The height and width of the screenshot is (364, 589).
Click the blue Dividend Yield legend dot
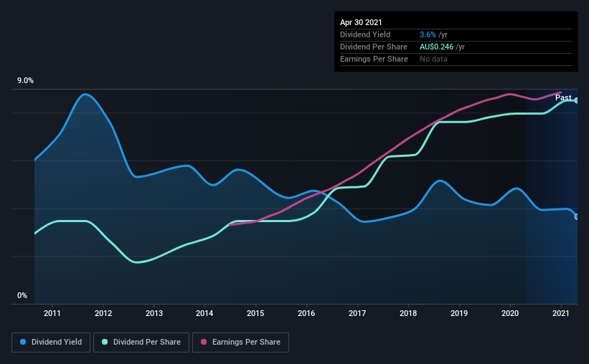coord(23,342)
